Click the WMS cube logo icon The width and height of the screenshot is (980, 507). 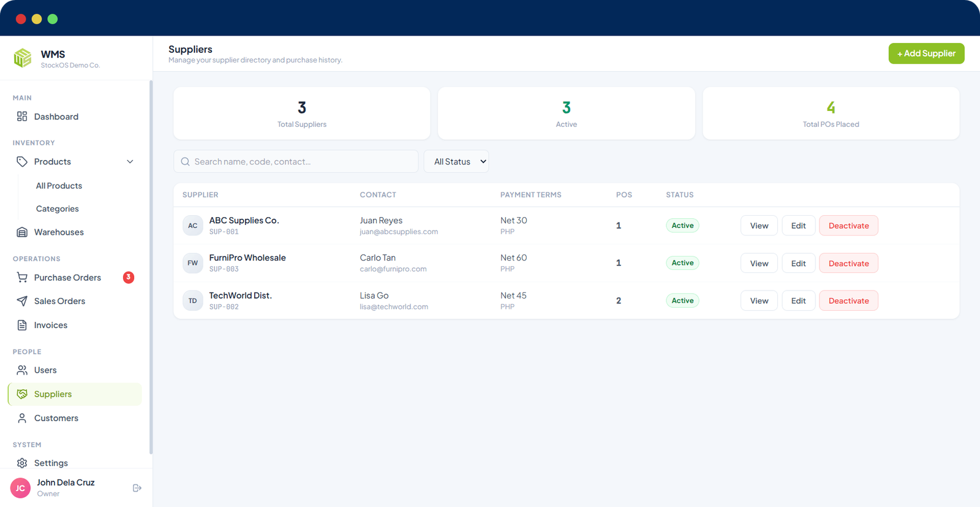23,58
